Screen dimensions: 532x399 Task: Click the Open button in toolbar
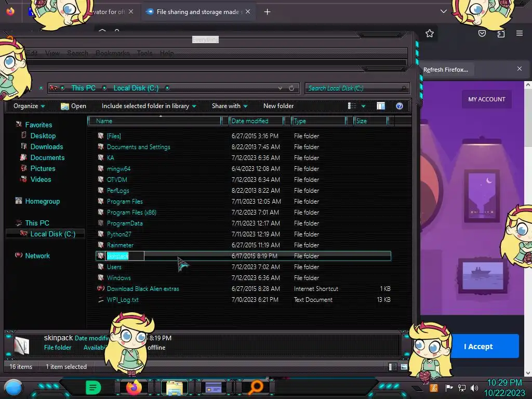point(73,106)
